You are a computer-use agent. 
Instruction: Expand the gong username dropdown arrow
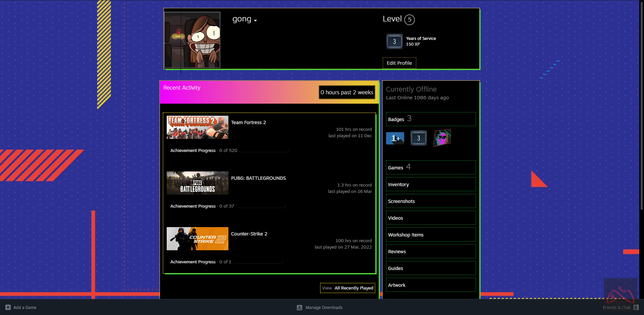click(256, 20)
